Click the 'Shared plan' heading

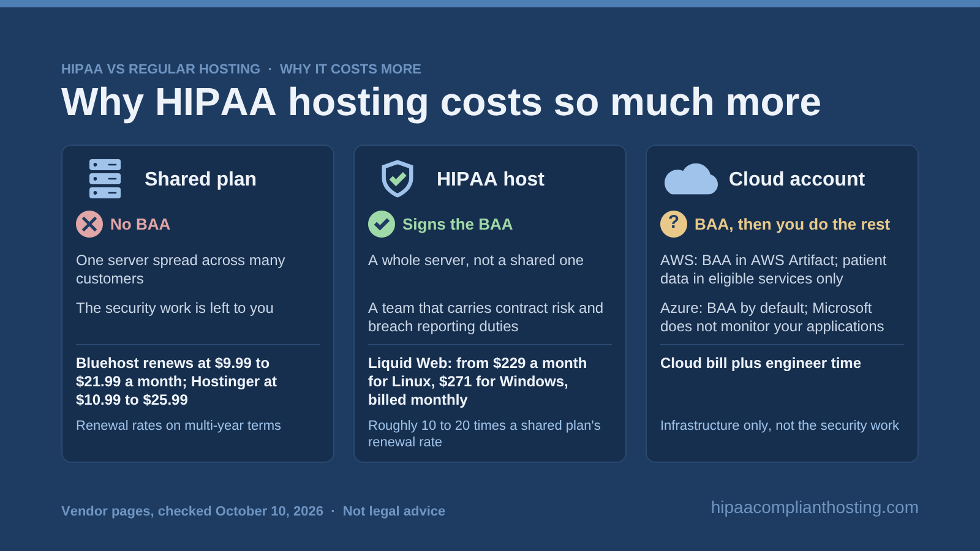coord(200,179)
